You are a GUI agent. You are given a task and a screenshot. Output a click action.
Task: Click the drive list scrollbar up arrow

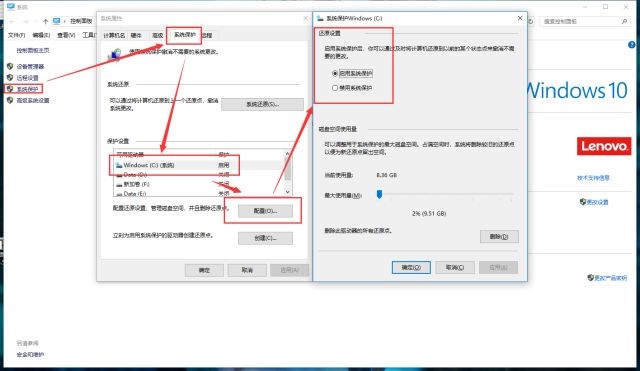288,154
